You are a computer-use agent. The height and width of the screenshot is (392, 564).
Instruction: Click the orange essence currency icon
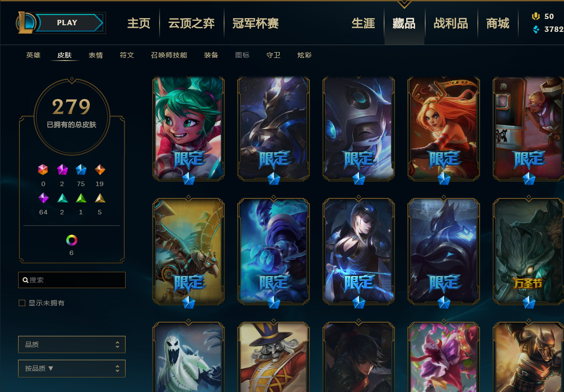(536, 16)
